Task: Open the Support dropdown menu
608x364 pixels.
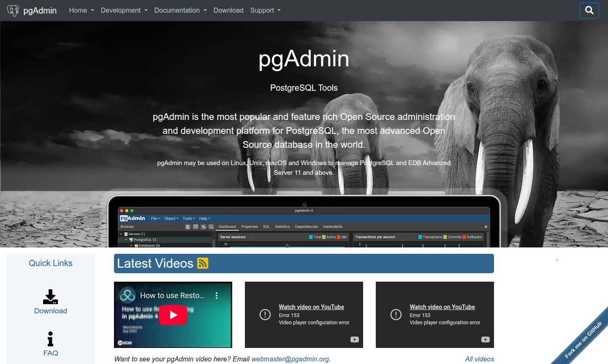Action: [265, 11]
